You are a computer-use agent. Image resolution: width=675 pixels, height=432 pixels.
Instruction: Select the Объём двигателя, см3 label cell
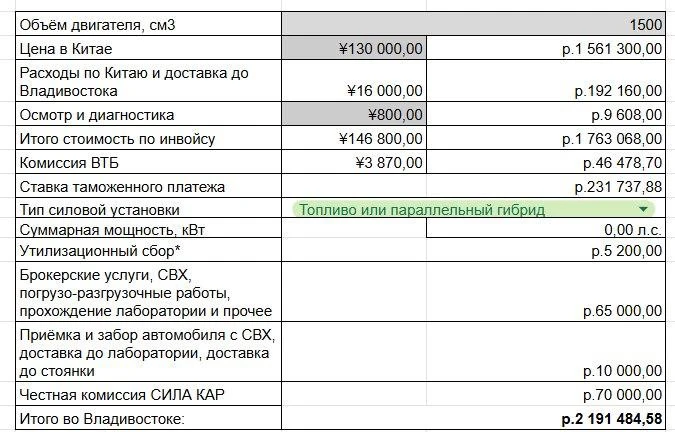tap(149, 24)
